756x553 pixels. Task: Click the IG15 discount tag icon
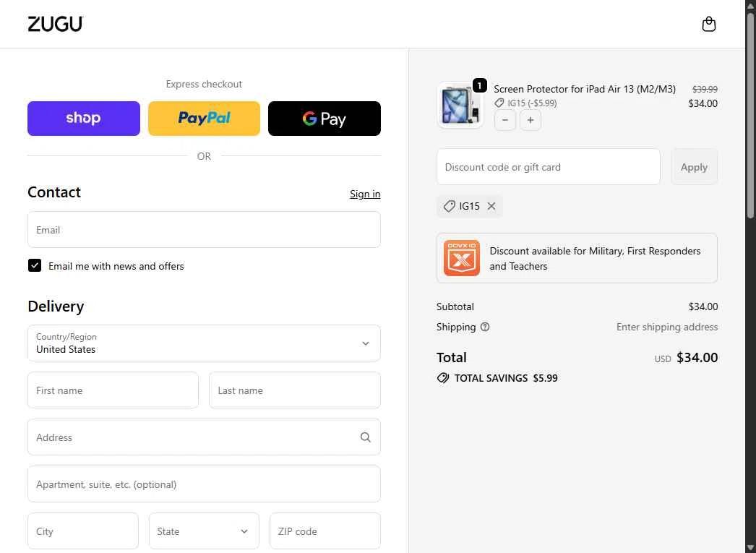coord(450,206)
